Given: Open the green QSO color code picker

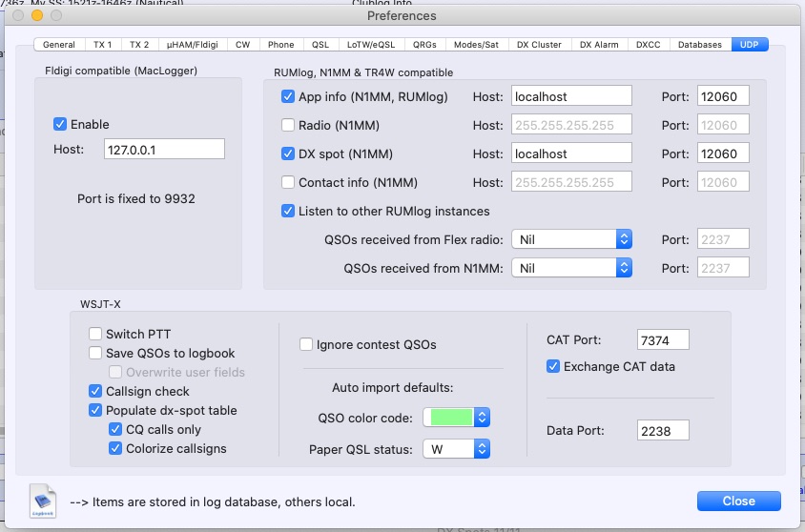Looking at the screenshot, I should click(x=456, y=418).
